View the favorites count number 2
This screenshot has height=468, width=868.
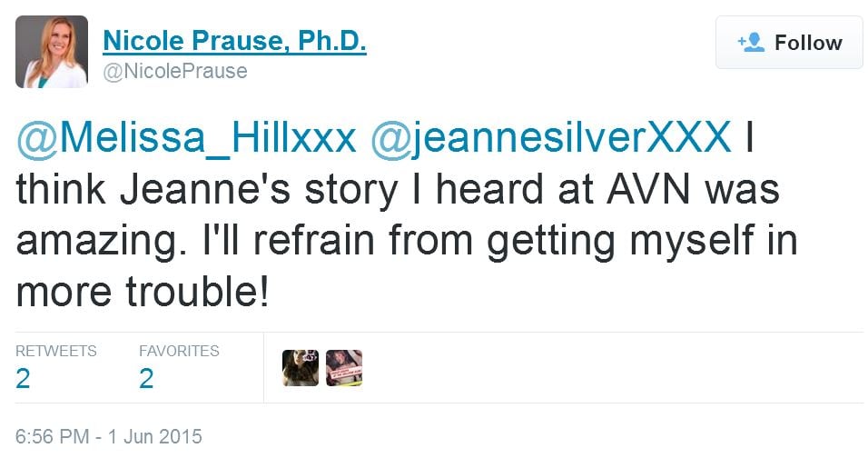pyautogui.click(x=146, y=378)
